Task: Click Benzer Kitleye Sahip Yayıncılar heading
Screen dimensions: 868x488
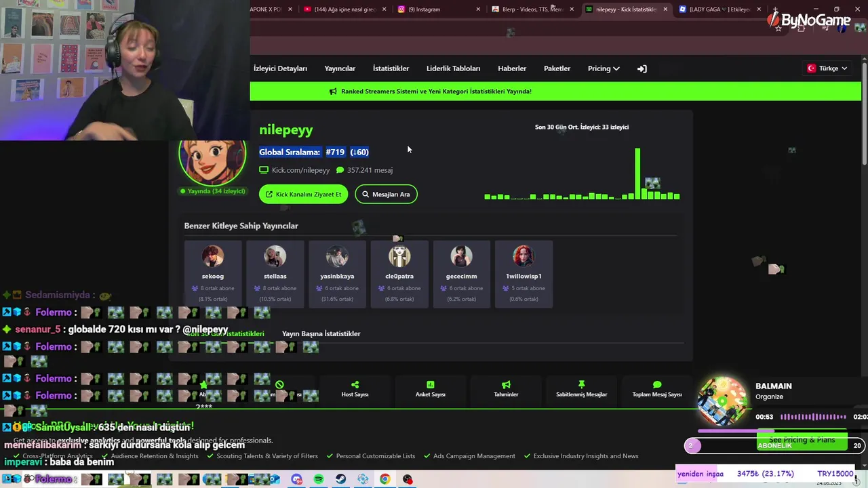Action: 241,226
